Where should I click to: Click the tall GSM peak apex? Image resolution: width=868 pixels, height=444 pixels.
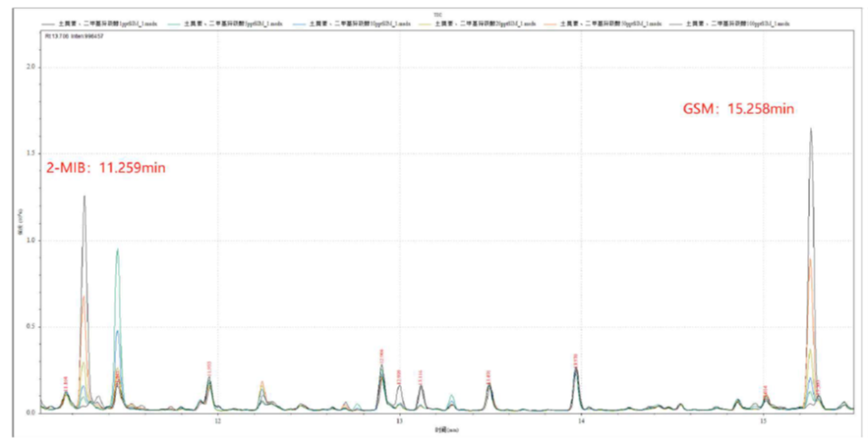[x=810, y=130]
